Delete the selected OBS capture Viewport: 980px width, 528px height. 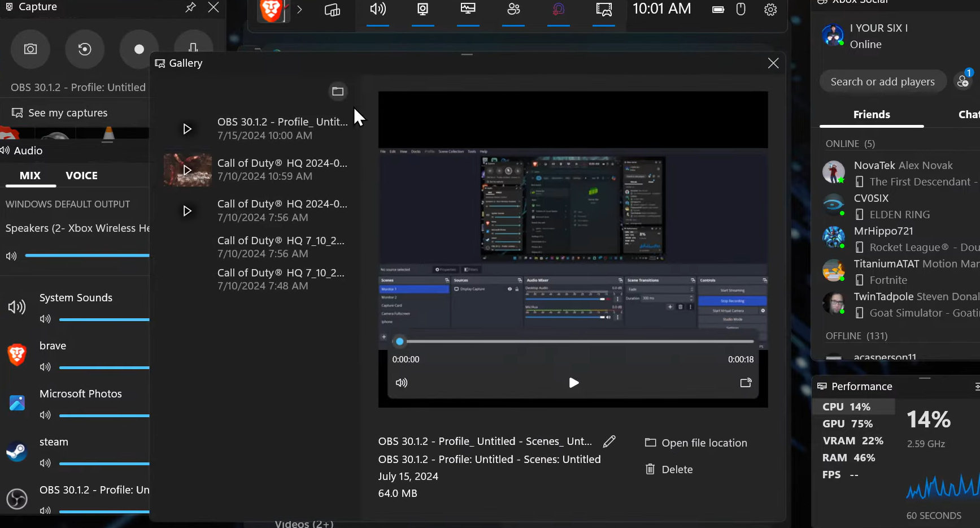point(669,469)
